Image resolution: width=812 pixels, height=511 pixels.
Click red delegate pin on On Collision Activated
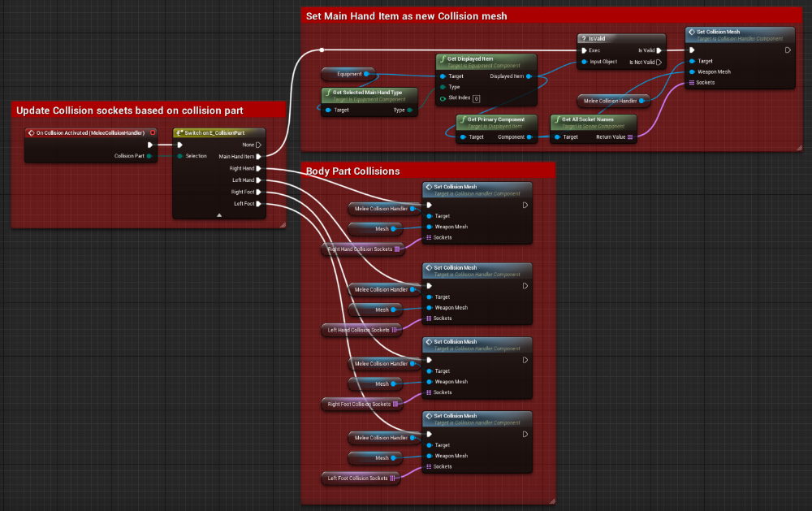153,132
